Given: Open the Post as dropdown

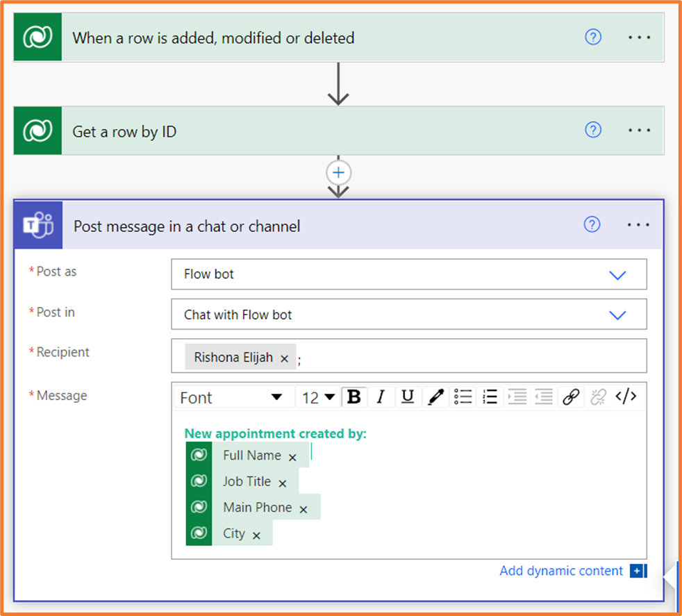Looking at the screenshot, I should tap(617, 274).
